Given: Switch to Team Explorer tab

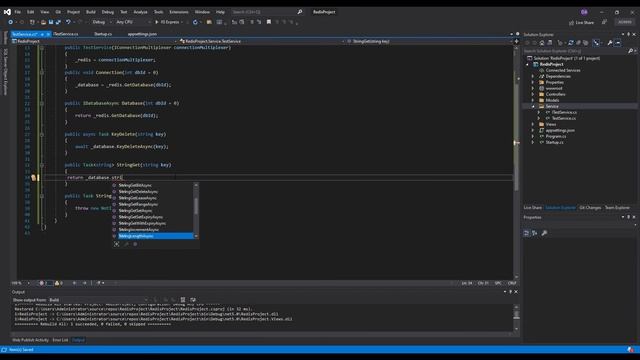Looking at the screenshot, I should click(617, 208).
